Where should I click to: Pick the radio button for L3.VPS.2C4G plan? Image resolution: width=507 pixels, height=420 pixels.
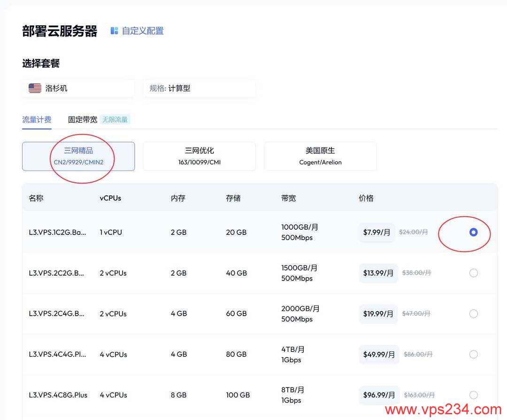[x=474, y=313]
